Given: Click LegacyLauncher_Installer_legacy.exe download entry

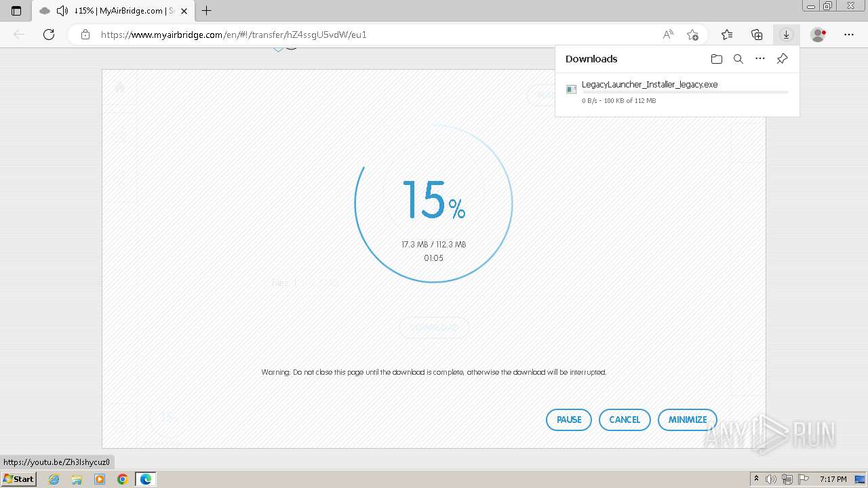Looking at the screenshot, I should click(x=677, y=92).
